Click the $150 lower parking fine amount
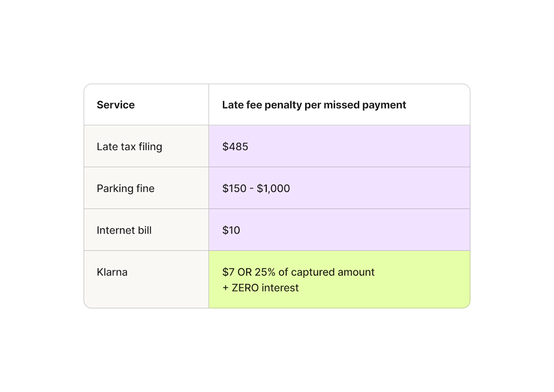554x392 pixels. [x=234, y=188]
